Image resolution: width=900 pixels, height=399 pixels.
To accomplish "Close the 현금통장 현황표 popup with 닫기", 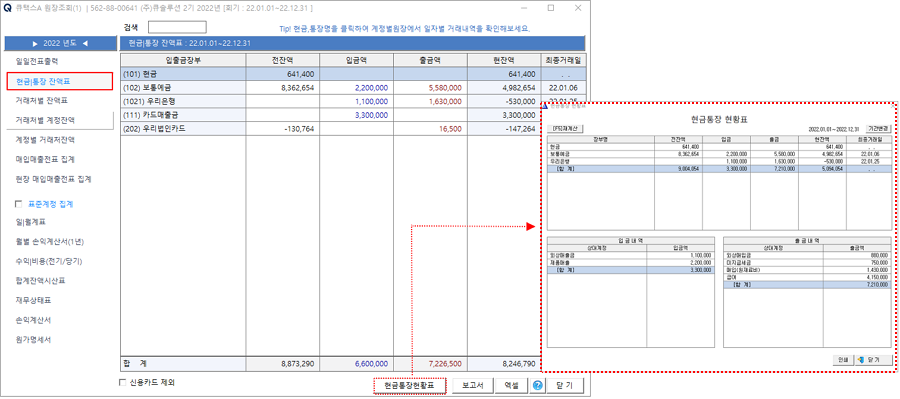I will click(874, 360).
